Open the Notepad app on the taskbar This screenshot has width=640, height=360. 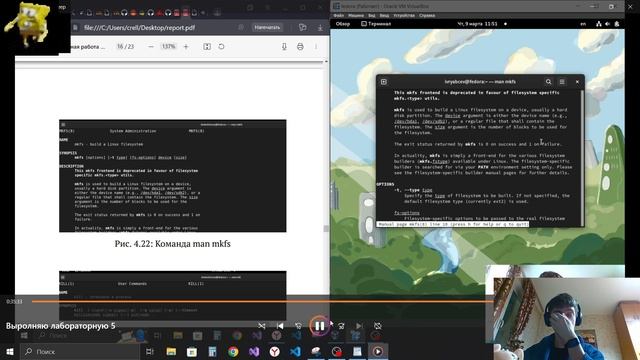(357, 351)
